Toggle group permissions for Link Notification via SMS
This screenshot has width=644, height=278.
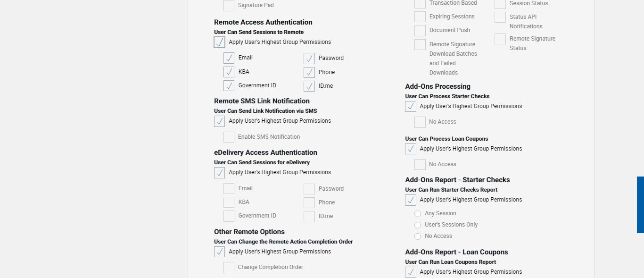(x=219, y=121)
